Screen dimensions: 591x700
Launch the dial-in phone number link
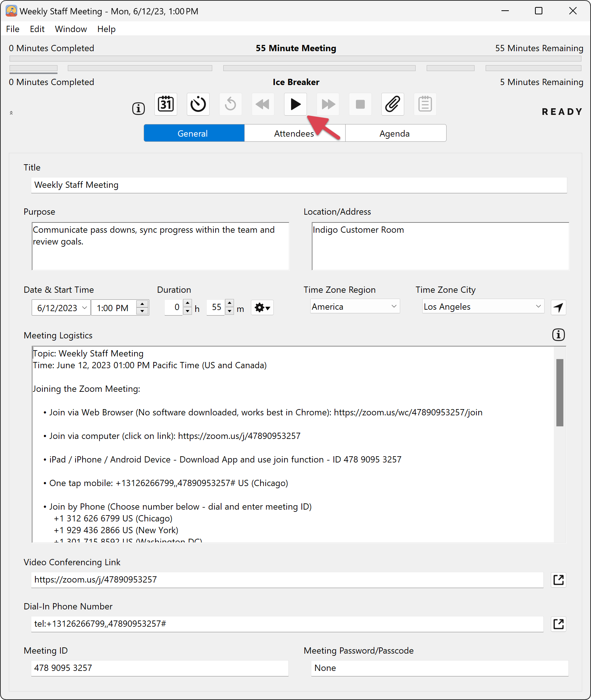click(x=558, y=624)
